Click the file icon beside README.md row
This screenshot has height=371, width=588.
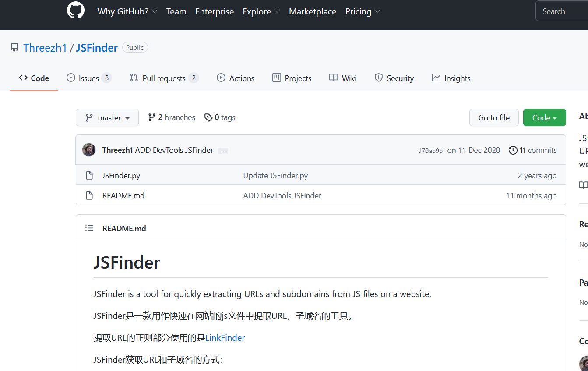pos(89,196)
